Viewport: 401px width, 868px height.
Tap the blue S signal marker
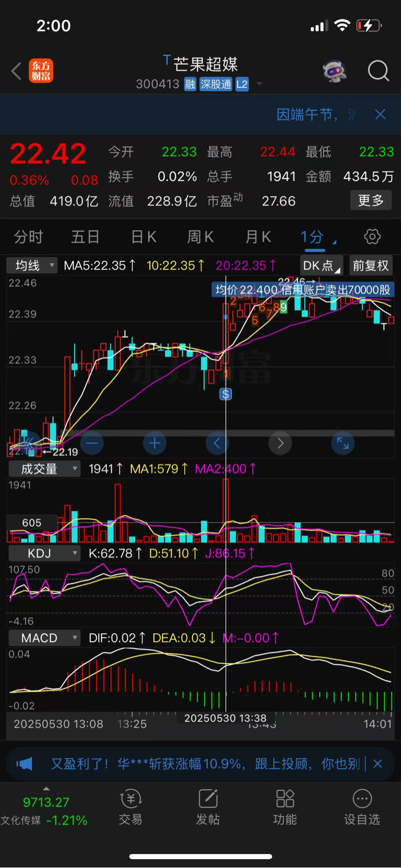pos(226,394)
